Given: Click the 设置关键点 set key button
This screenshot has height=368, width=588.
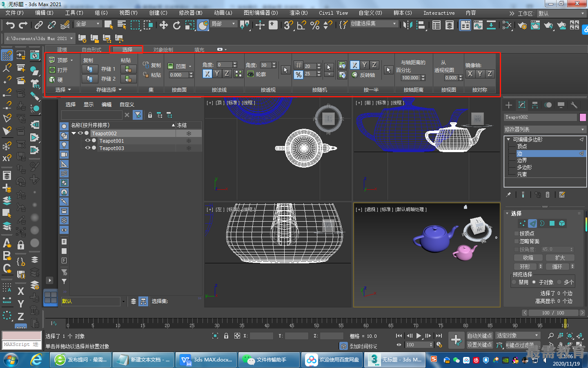Looking at the screenshot, I should [479, 345].
